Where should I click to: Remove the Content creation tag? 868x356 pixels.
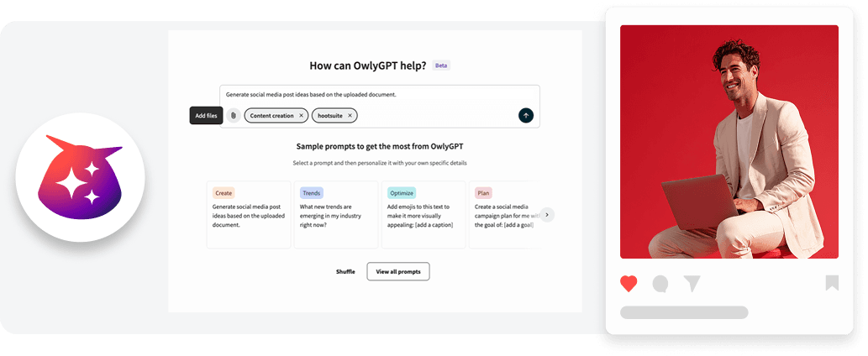[301, 116]
